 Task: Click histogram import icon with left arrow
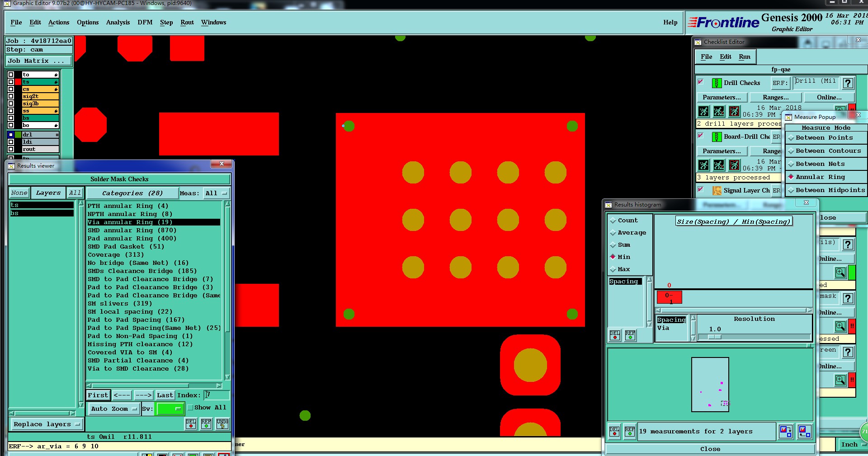point(804,432)
